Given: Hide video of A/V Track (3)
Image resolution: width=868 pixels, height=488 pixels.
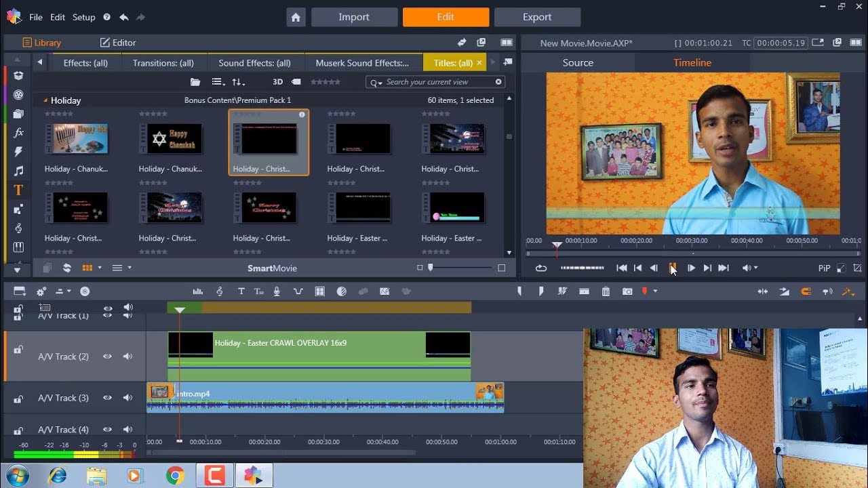Looking at the screenshot, I should click(x=107, y=398).
